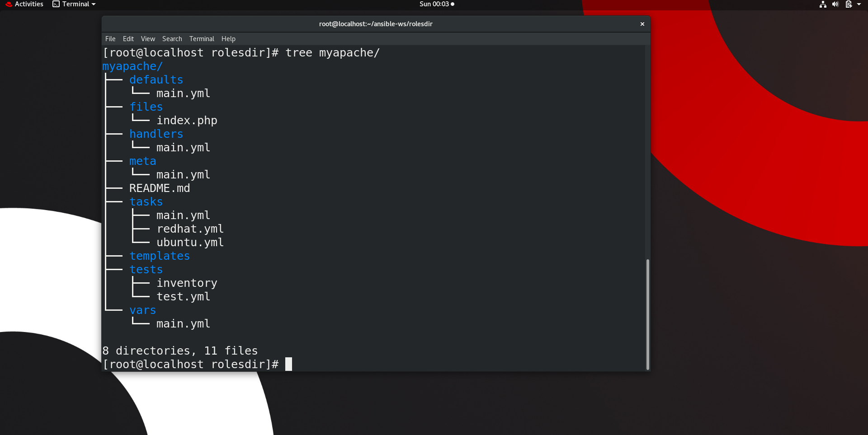
Task: Click the network status icon
Action: coord(823,4)
